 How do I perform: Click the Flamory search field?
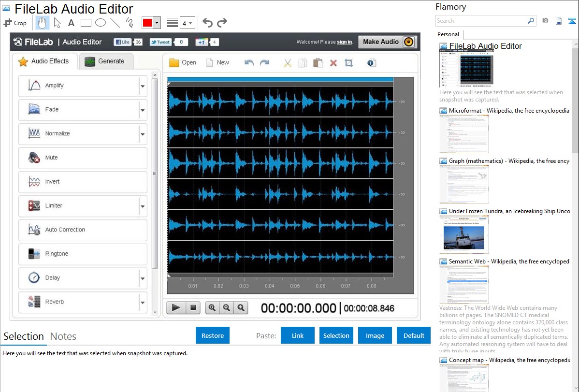(481, 21)
